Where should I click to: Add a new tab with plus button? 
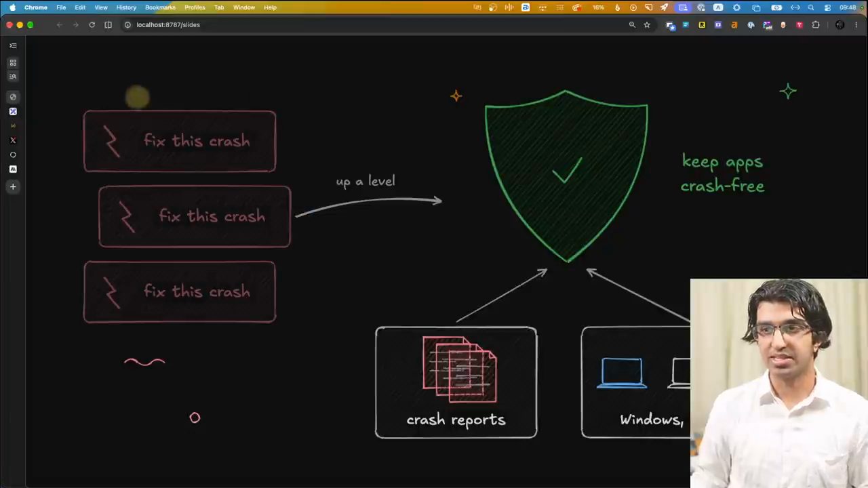click(13, 186)
